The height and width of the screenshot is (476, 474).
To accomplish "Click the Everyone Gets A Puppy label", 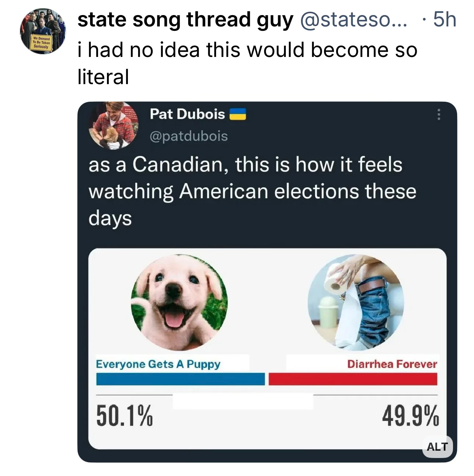I will click(x=158, y=364).
